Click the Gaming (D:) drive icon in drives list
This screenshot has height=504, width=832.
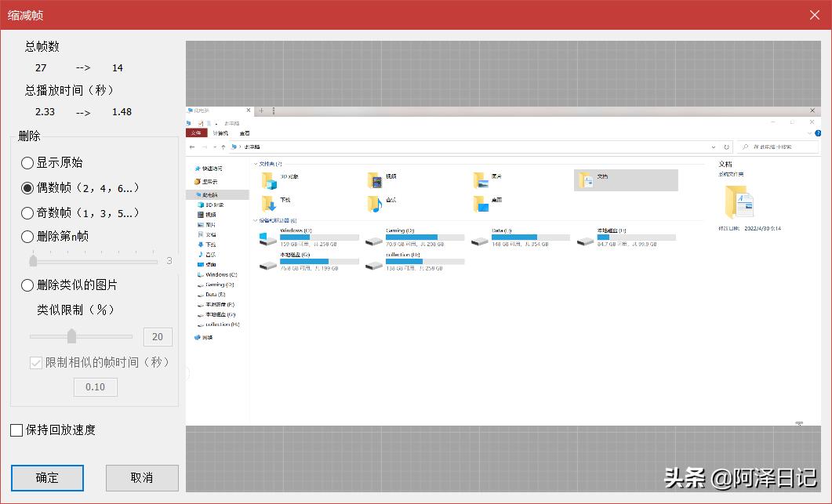pyautogui.click(x=374, y=239)
